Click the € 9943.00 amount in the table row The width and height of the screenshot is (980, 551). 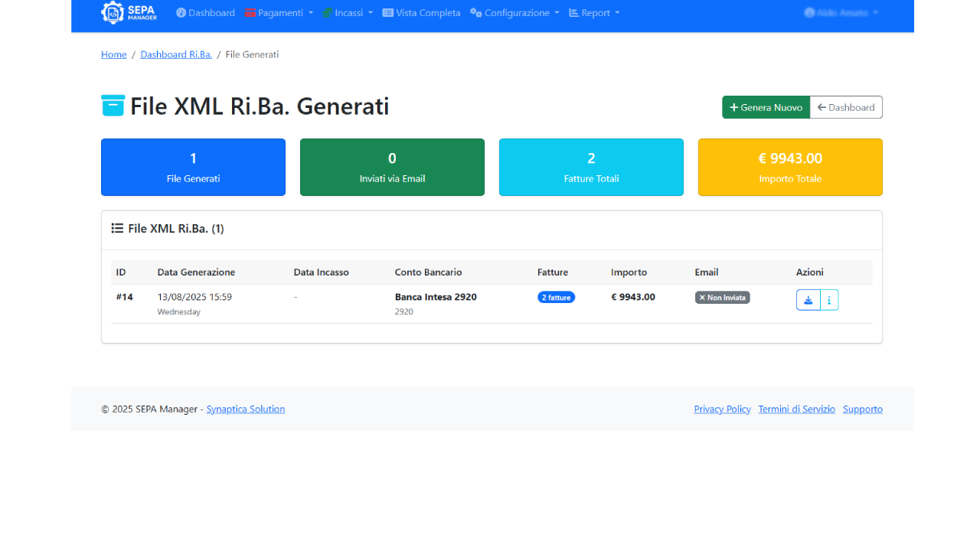633,297
